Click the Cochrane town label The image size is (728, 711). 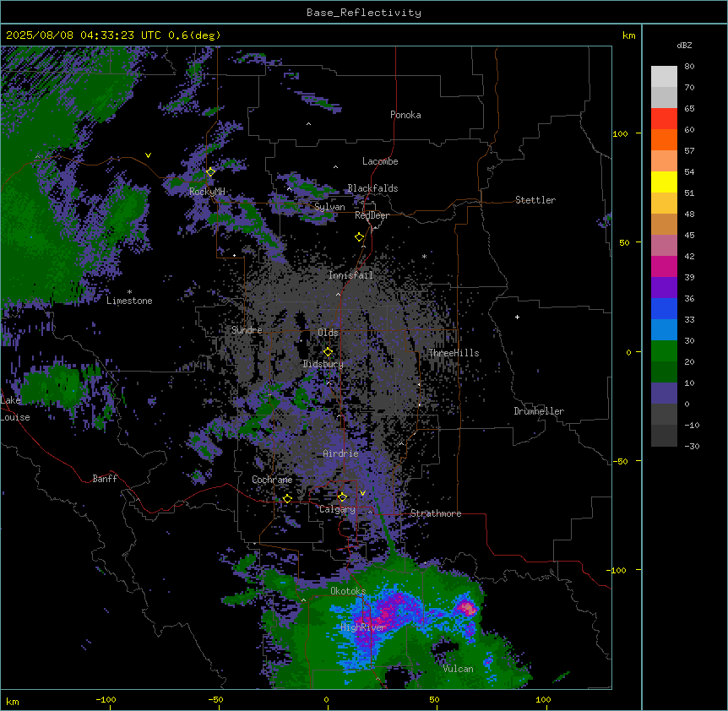272,480
